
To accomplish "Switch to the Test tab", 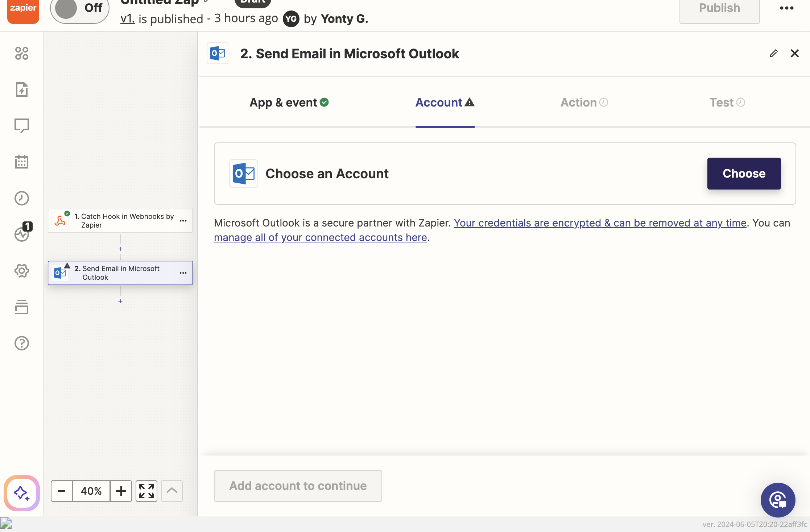I will 727,103.
